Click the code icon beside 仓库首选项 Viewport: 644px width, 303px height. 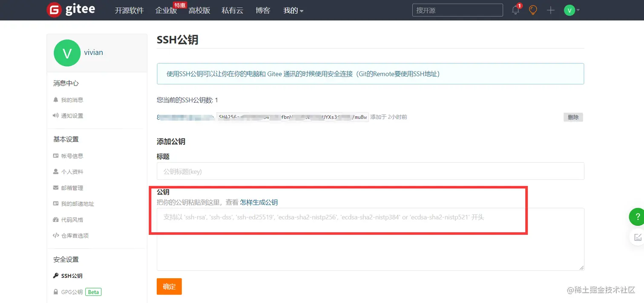click(x=55, y=236)
